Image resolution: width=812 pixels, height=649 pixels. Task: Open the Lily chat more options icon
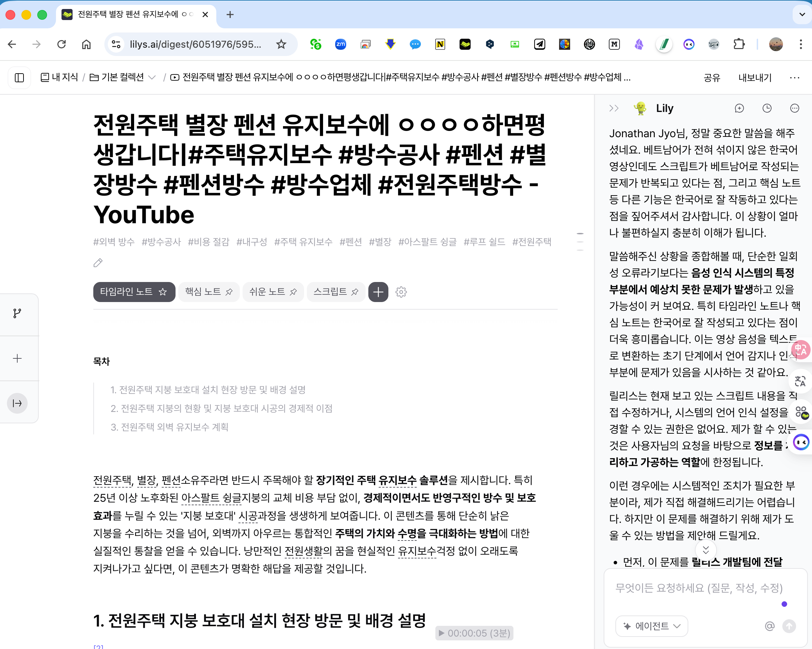coord(794,109)
